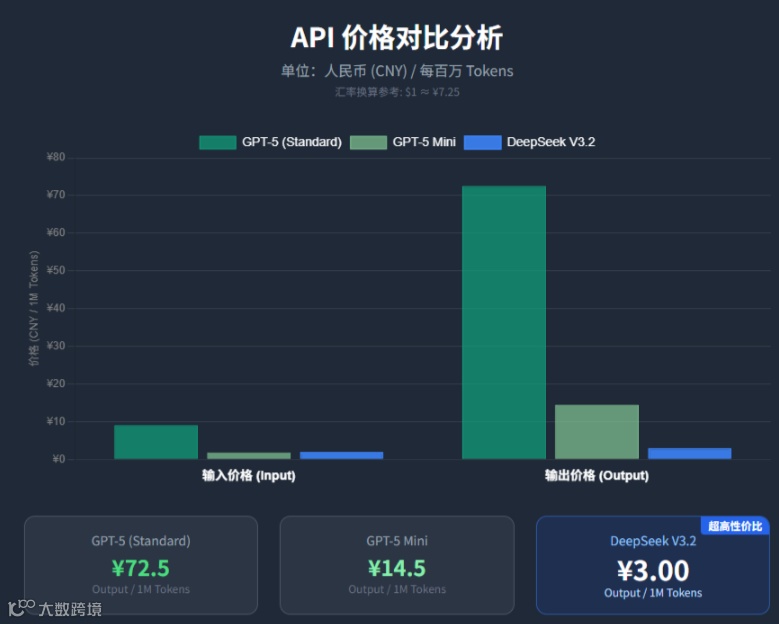Viewport: 779px width, 624px height.
Task: Click the 输出价格 (Output) axis label
Action: (597, 475)
